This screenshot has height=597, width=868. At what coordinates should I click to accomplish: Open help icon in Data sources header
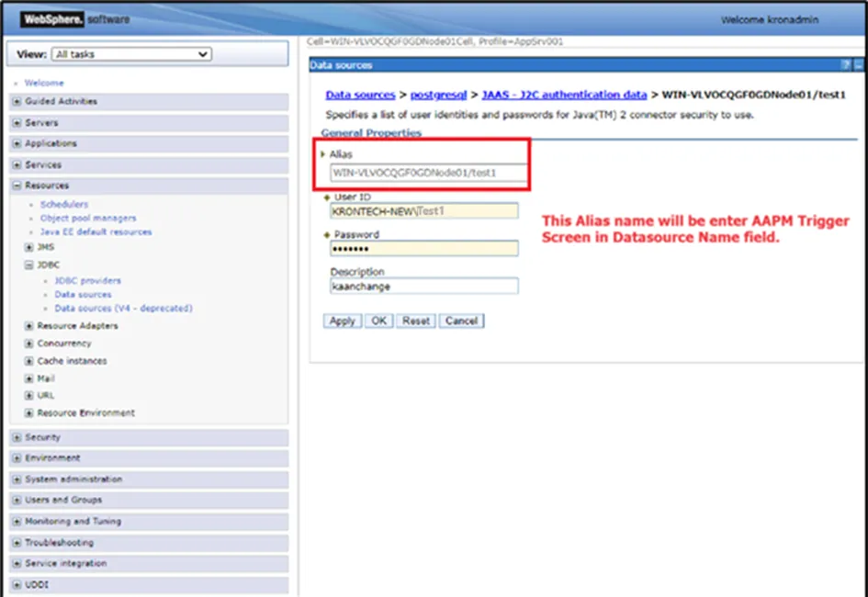[x=845, y=65]
